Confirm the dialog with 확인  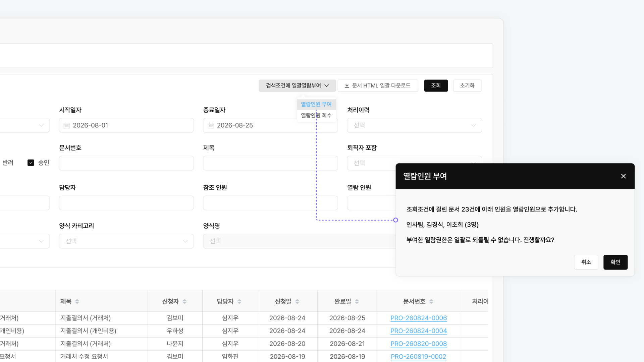615,262
